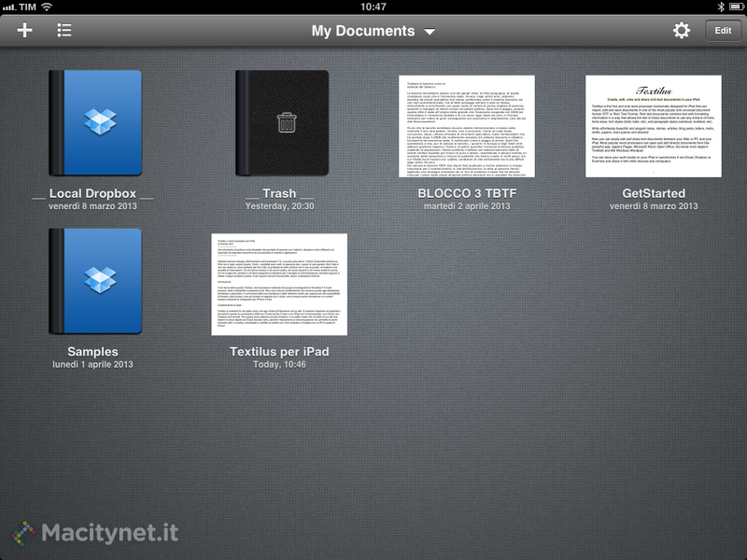Screen dimensions: 747x560
Task: Open the Samples Dropbox folder icon
Action: (x=95, y=281)
